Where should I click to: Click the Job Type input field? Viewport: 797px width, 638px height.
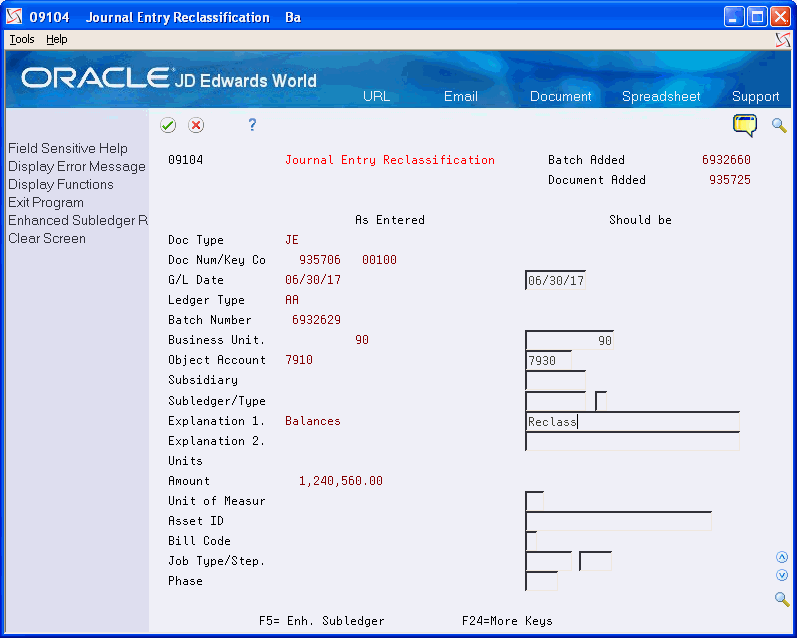tap(548, 561)
